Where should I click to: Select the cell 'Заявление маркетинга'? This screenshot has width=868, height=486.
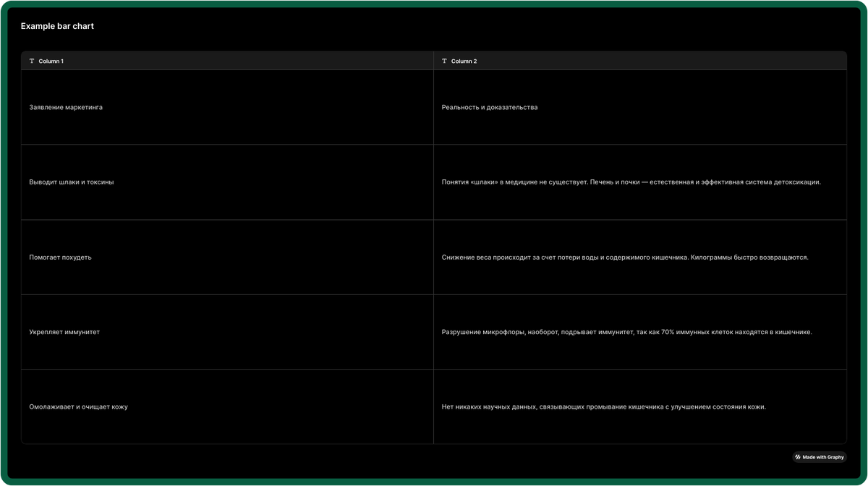pyautogui.click(x=227, y=107)
